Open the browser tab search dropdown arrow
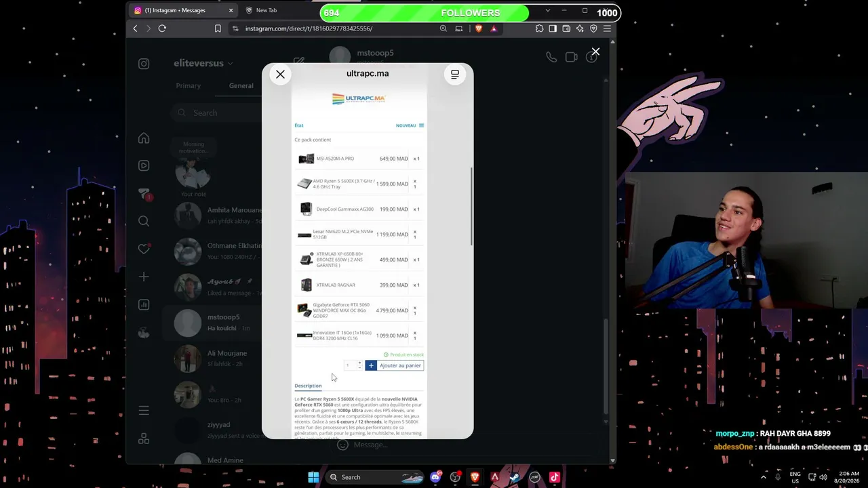 click(547, 11)
